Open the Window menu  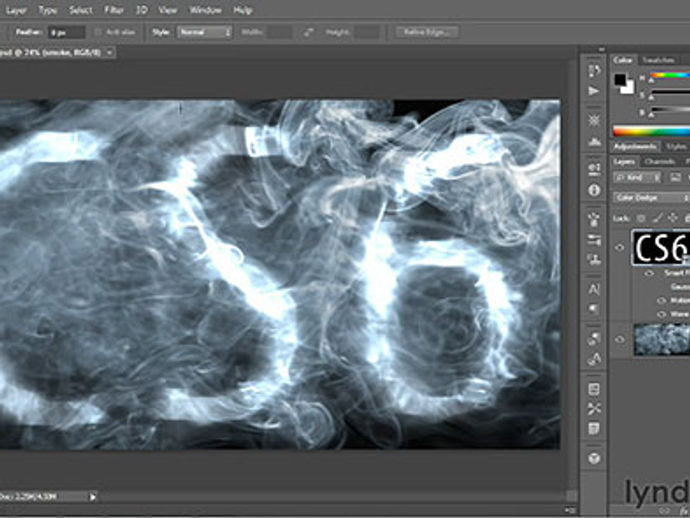point(205,10)
